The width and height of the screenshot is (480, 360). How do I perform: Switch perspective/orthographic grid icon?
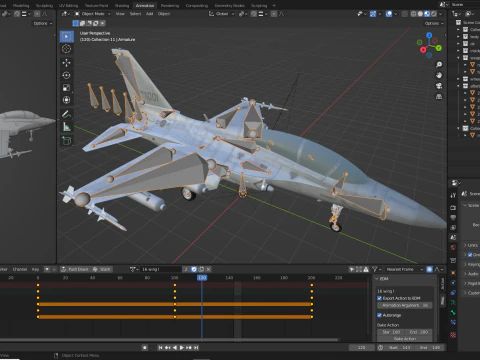[x=439, y=97]
